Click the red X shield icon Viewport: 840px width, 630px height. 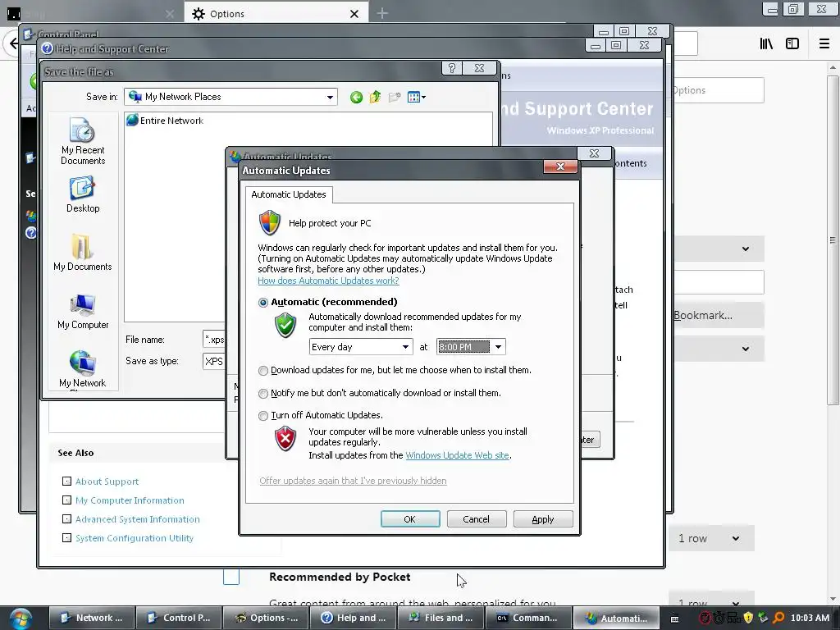285,439
